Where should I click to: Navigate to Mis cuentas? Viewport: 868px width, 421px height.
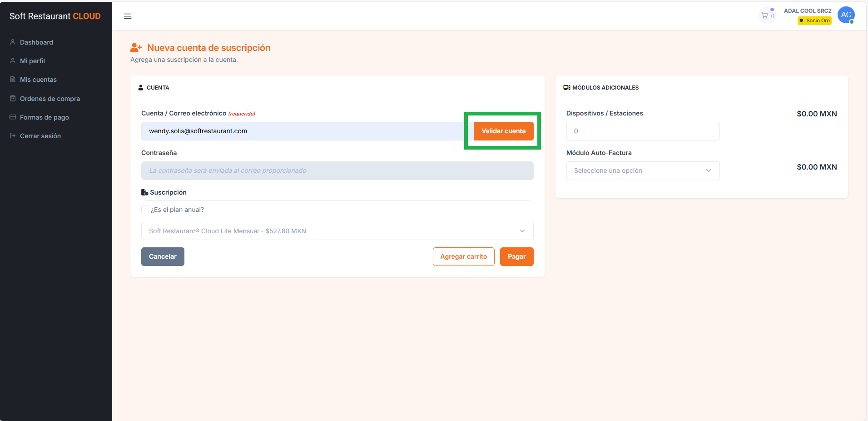point(38,80)
